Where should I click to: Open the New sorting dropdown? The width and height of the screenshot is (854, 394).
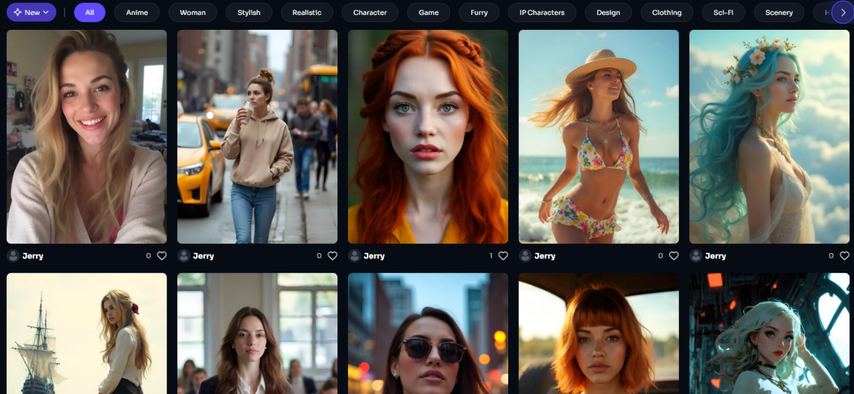32,12
